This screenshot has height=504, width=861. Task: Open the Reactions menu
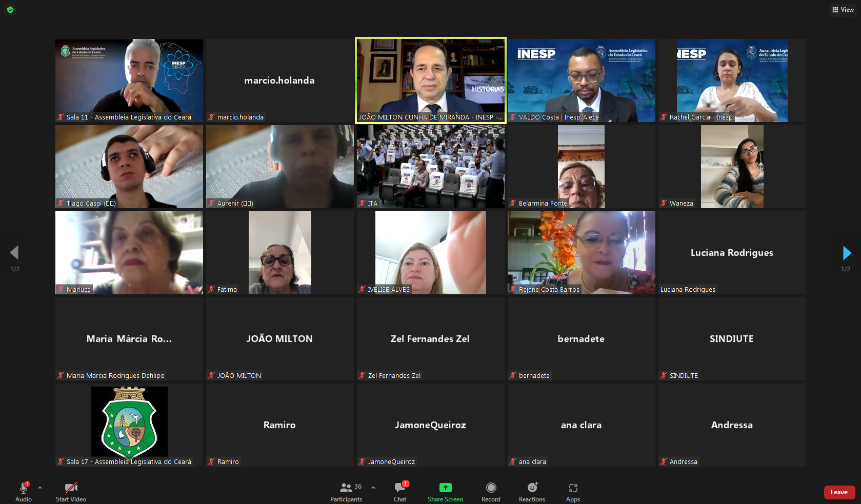point(532,491)
